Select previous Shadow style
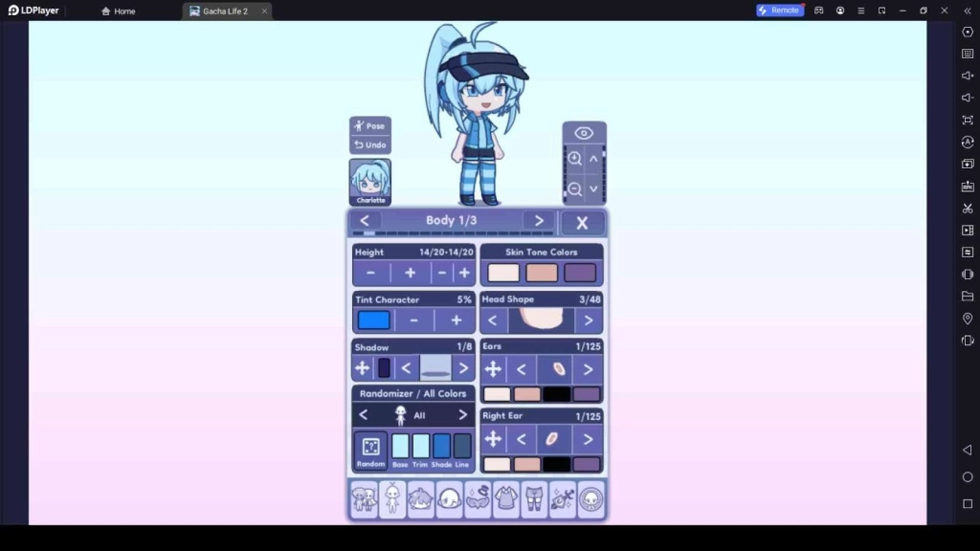 tap(406, 368)
